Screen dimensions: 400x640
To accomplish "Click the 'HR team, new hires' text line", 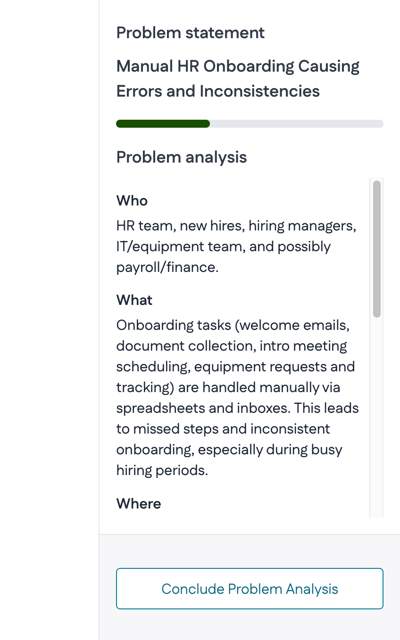I will click(236, 226).
